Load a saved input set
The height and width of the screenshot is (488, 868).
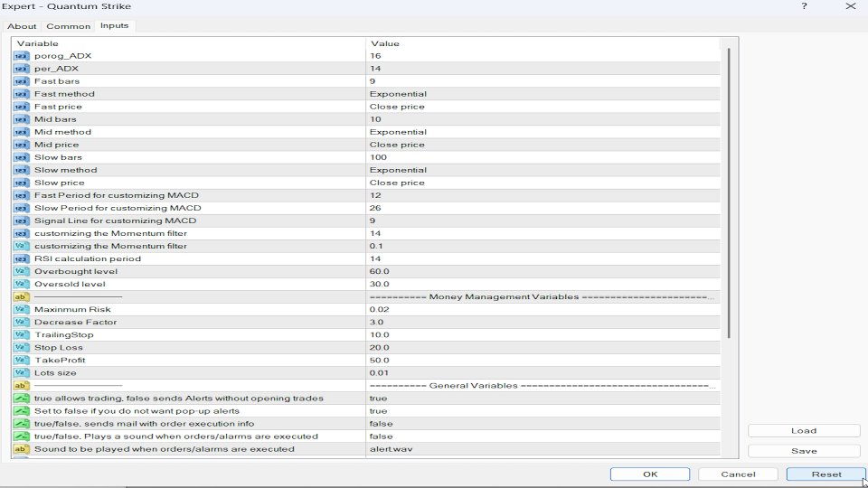pyautogui.click(x=804, y=430)
